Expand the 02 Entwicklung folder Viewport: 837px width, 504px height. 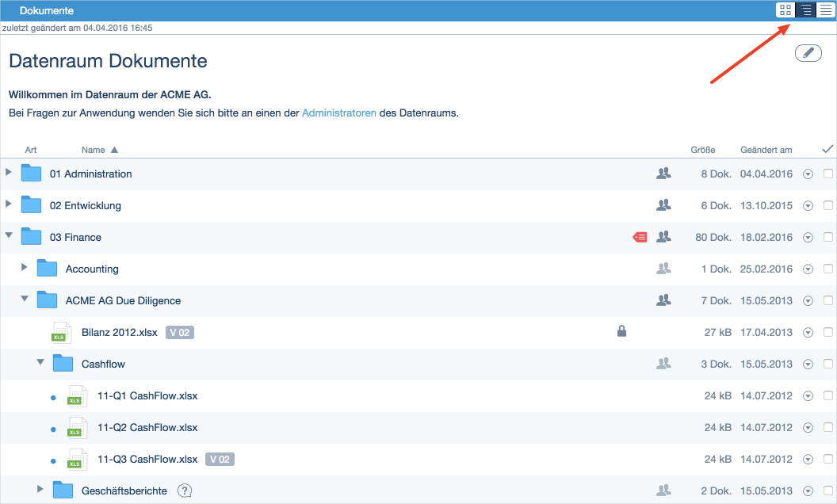[9, 204]
